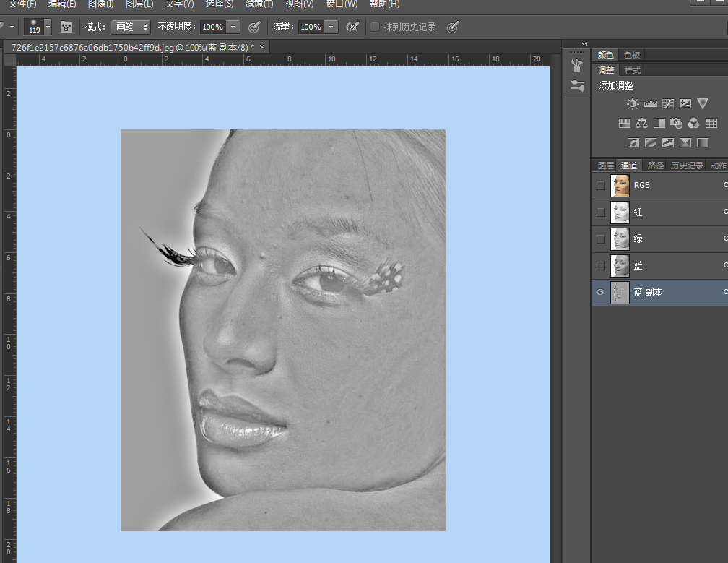Enable the 抹到历史记录 checkbox
Image resolution: width=728 pixels, height=563 pixels.
(x=375, y=27)
